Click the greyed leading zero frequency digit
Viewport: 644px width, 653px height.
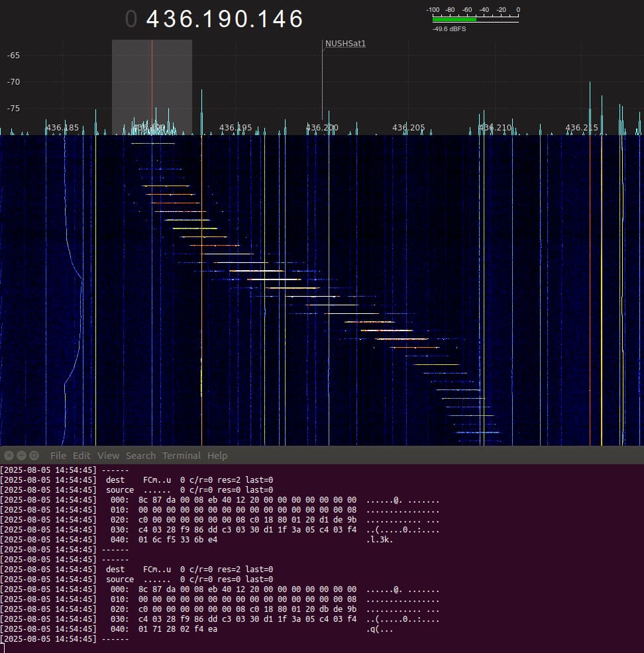131,19
